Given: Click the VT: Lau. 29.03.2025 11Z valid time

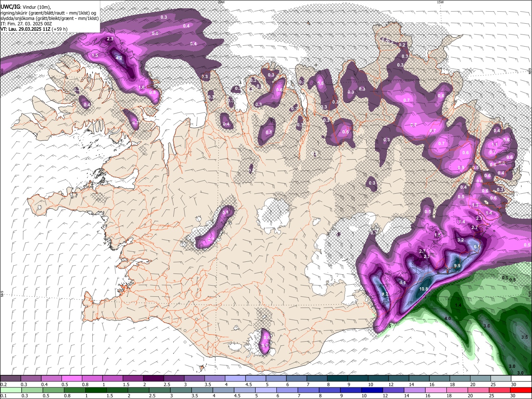Looking at the screenshot, I should tap(34, 29).
